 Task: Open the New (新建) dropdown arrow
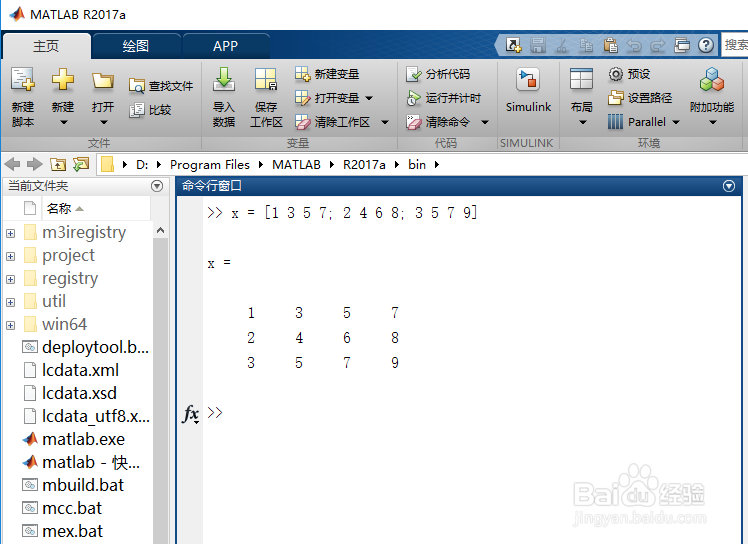[x=62, y=123]
